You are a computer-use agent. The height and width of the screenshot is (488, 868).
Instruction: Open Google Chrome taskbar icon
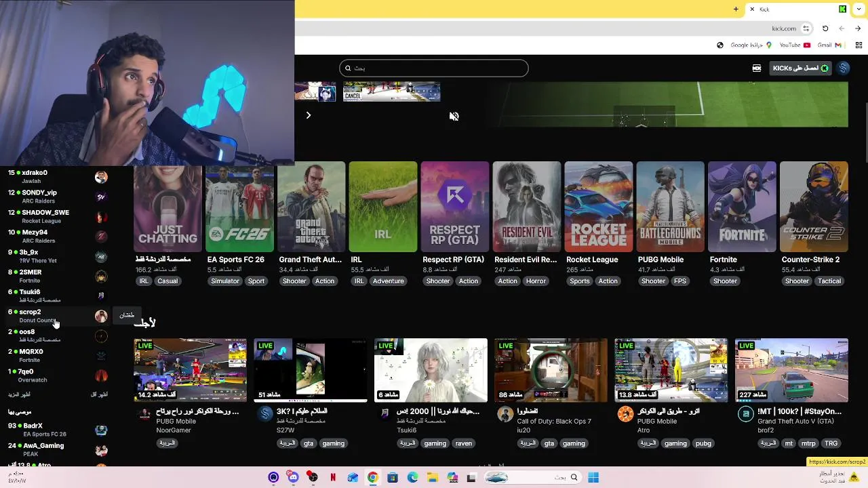tap(372, 477)
